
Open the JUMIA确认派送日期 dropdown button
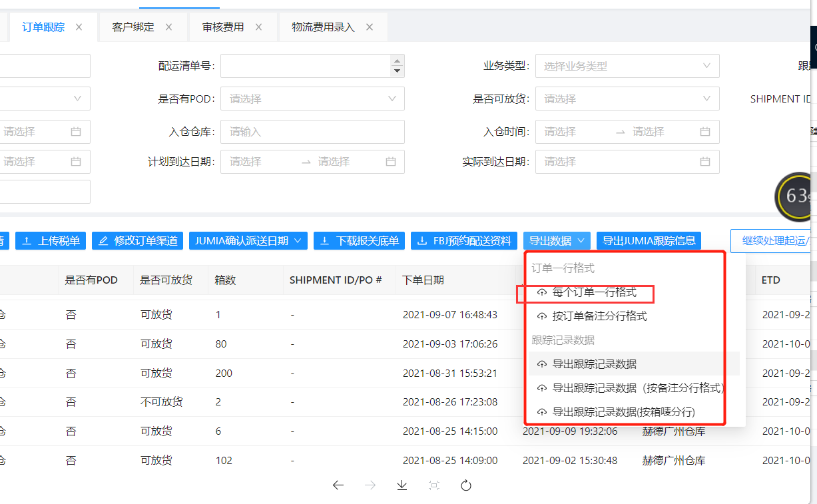(248, 241)
